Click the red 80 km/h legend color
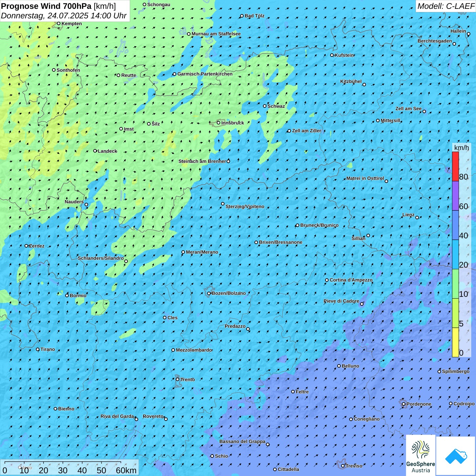Screen dimensions: 476x476 [x=455, y=166]
